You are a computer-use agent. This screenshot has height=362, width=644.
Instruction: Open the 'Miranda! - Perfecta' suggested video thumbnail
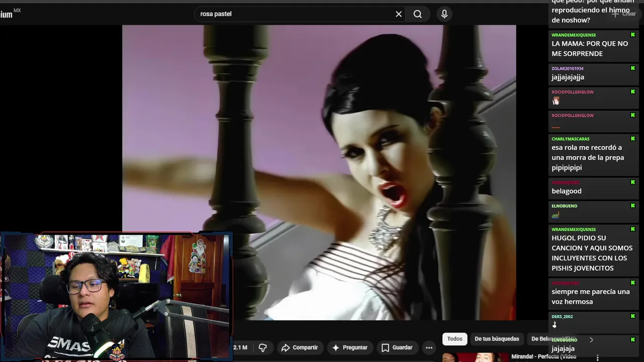pyautogui.click(x=475, y=357)
